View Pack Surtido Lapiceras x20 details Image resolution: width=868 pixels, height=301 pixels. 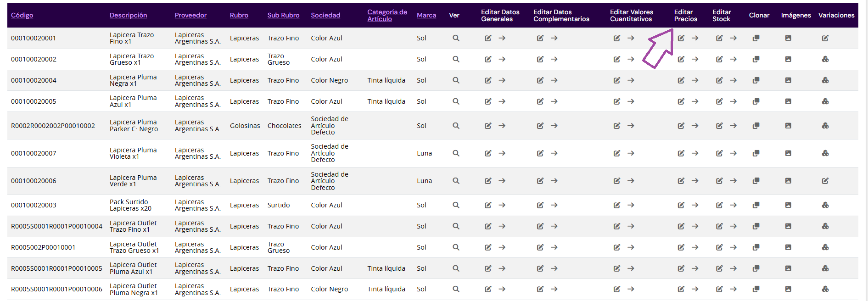pyautogui.click(x=456, y=205)
